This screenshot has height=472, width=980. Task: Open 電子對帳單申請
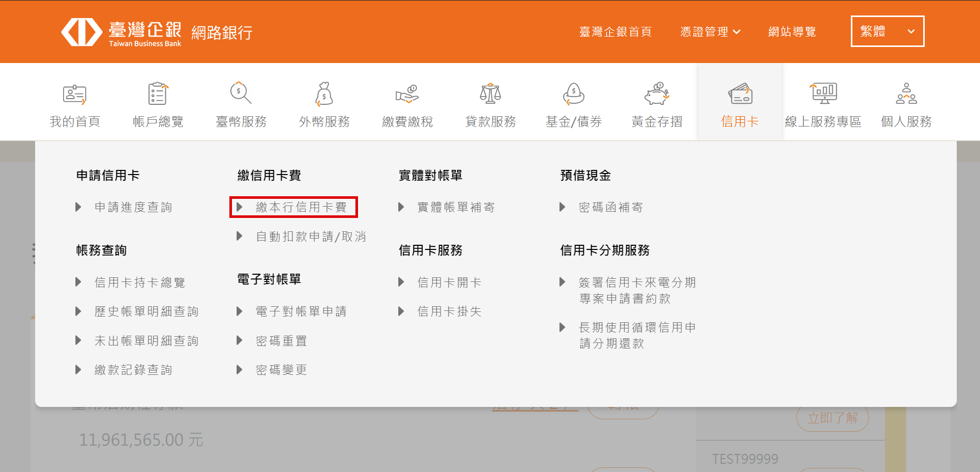pyautogui.click(x=301, y=311)
